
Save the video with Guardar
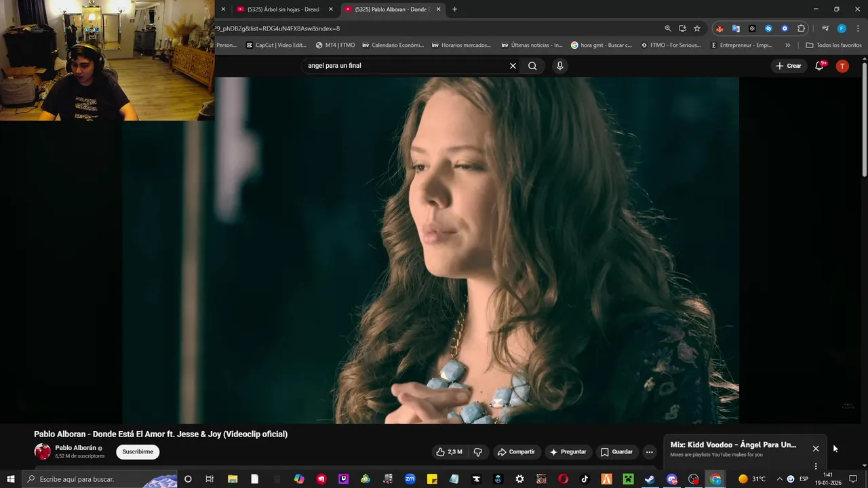(616, 452)
